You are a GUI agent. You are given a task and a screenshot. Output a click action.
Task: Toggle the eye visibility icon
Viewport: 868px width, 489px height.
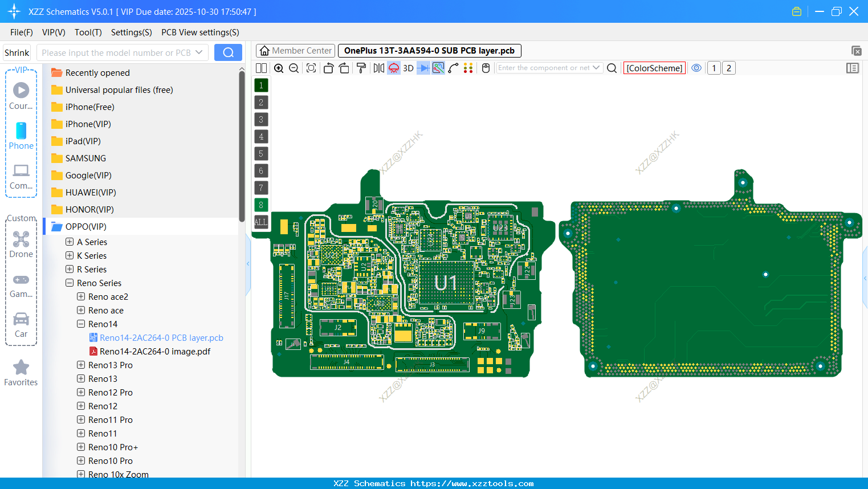(x=696, y=68)
